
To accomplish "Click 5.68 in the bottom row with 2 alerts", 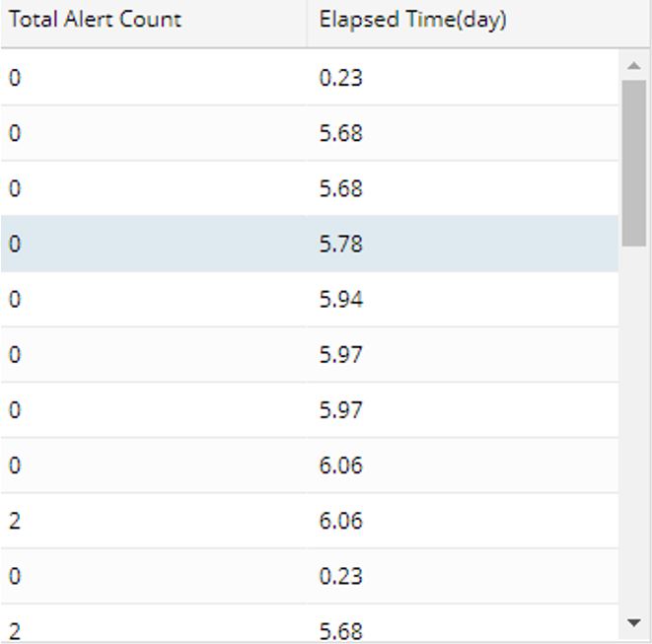I will click(341, 629).
